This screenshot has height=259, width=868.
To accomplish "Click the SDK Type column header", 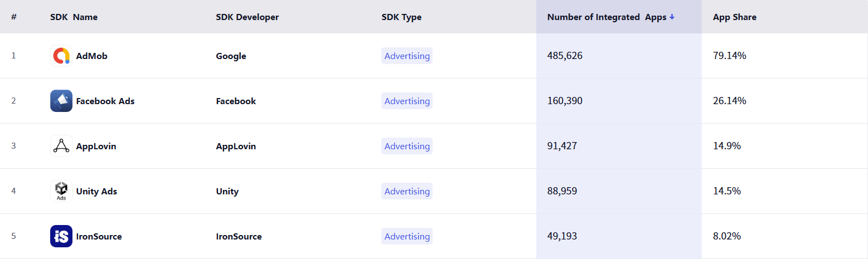I will pos(401,17).
